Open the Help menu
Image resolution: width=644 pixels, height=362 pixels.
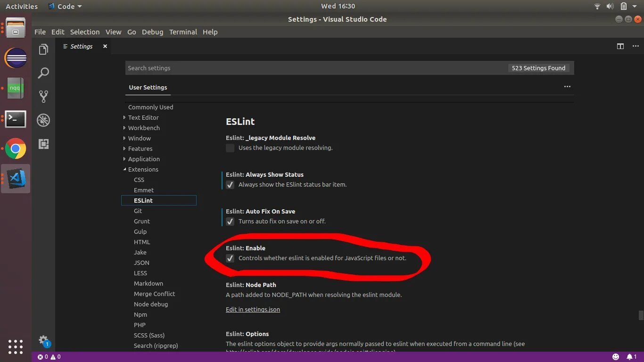pos(210,32)
